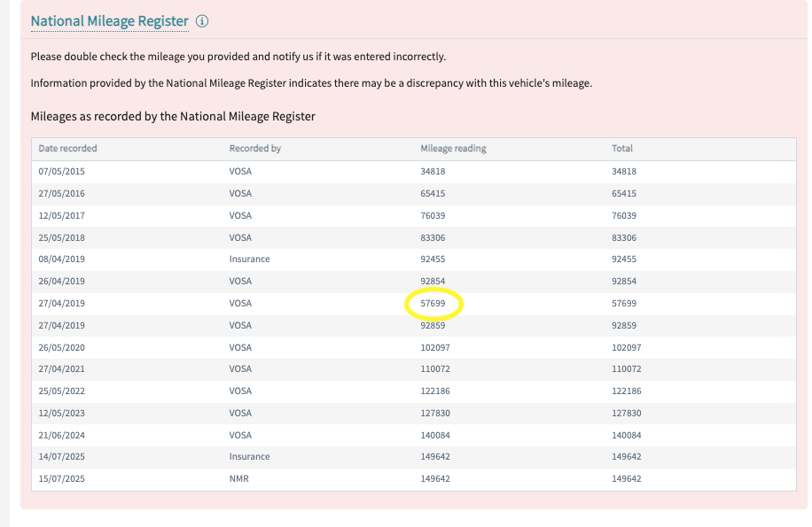
Task: Click the mileage discrepancy warning sentence
Action: (310, 83)
